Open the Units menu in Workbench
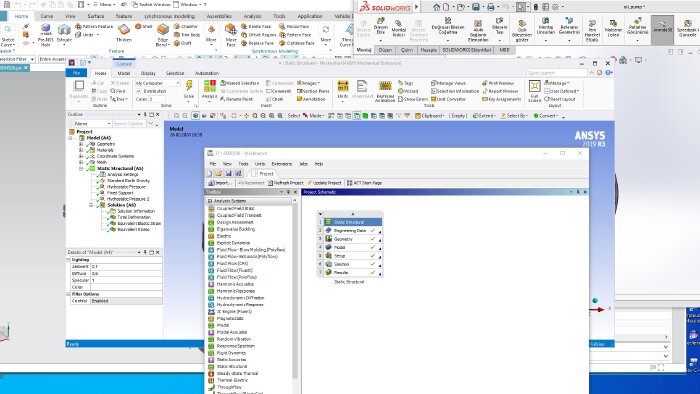 pos(260,164)
